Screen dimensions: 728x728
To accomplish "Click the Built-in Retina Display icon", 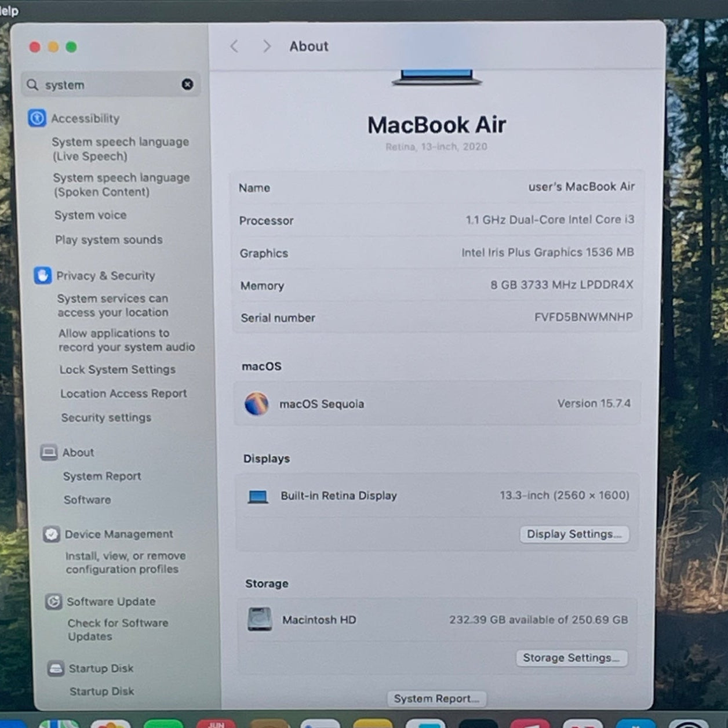I will pos(257,496).
